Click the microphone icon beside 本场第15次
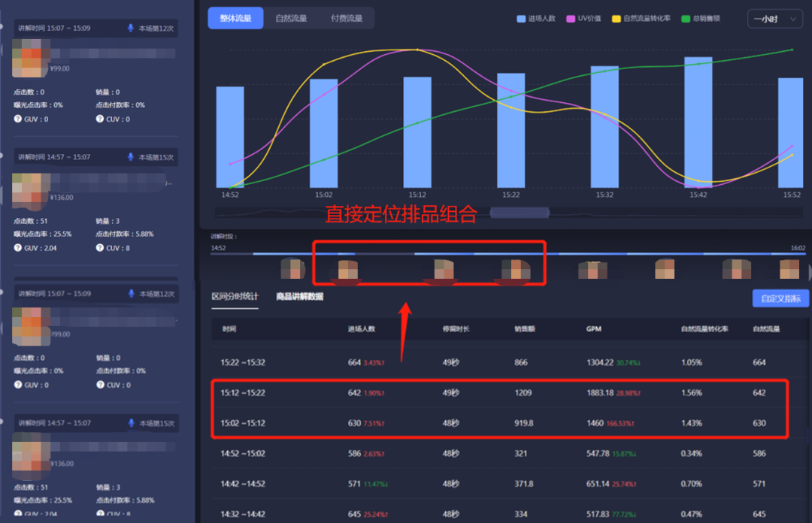The height and width of the screenshot is (523, 812). pyautogui.click(x=131, y=157)
